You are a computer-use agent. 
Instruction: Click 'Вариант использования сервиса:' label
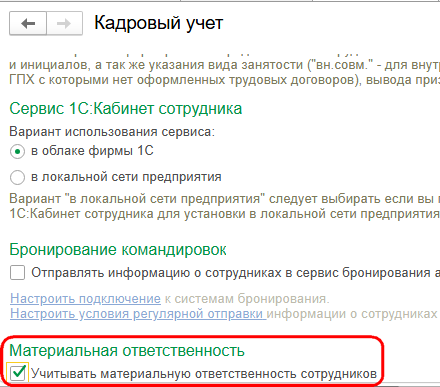point(112,132)
